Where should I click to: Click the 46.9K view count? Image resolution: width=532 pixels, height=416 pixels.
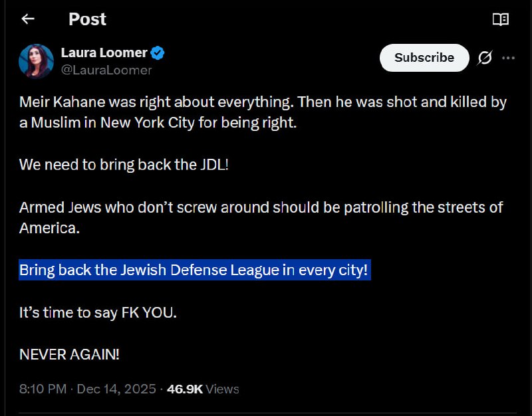pyautogui.click(x=184, y=389)
